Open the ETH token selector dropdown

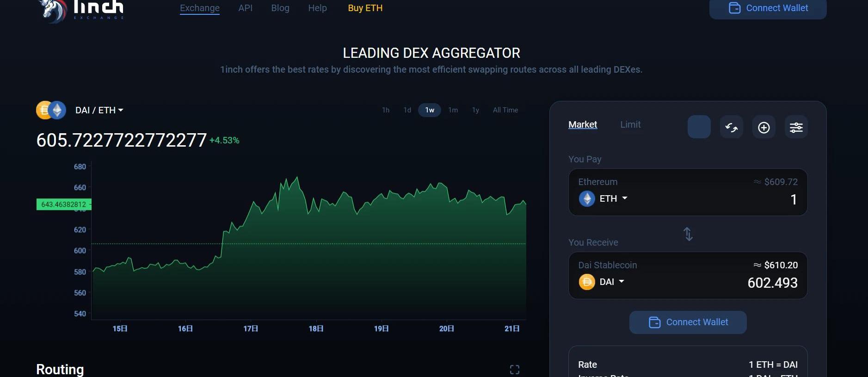click(613, 198)
